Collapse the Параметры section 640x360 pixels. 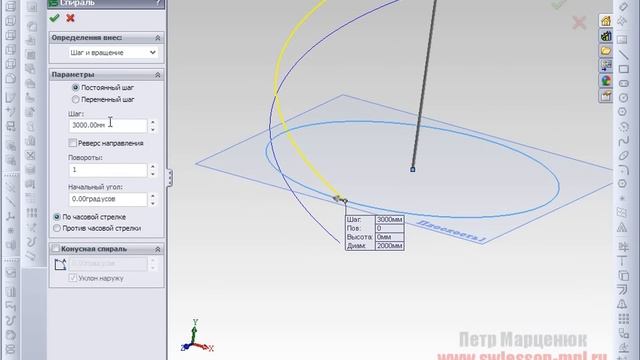[158, 75]
